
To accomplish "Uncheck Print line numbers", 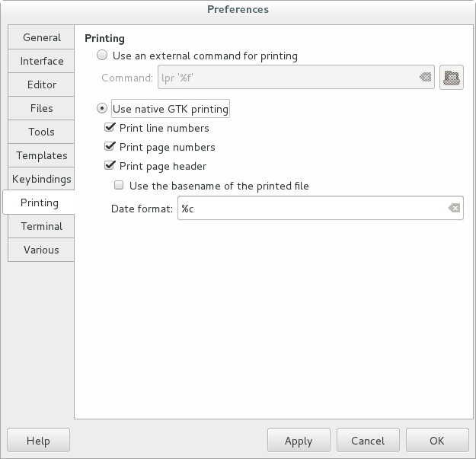I will pos(110,128).
